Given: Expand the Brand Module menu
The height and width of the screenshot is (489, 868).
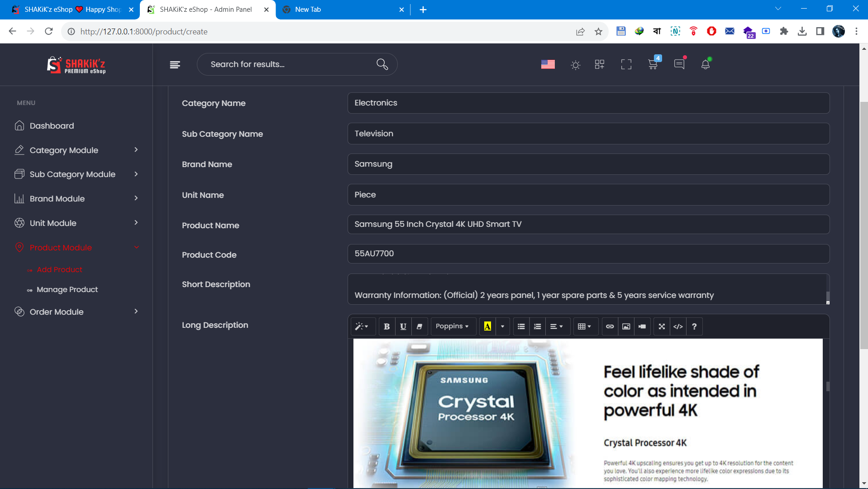Looking at the screenshot, I should [76, 199].
